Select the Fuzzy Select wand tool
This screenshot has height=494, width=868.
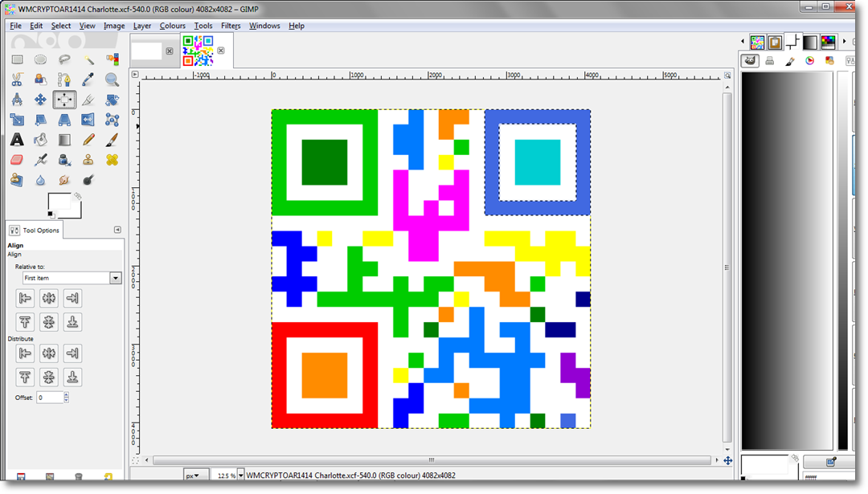88,59
